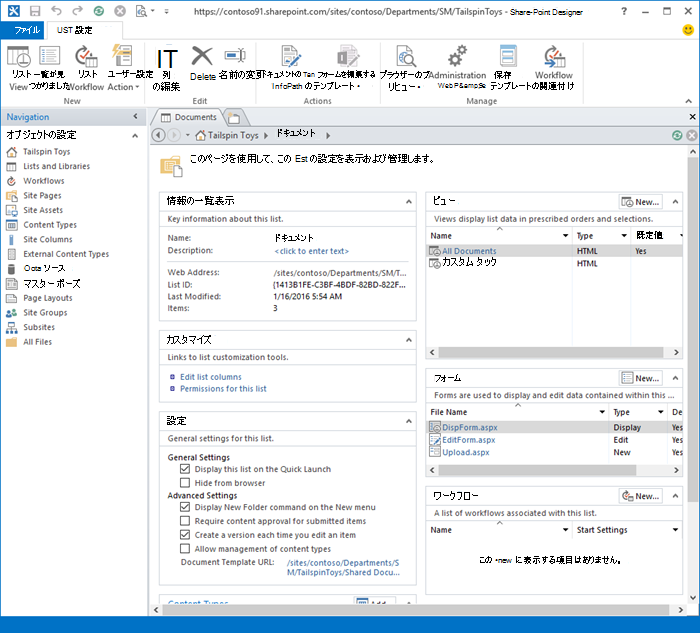Viewport: 700px width, 633px height.
Task: Open Type column dropdown in Forms table
Action: pos(661,412)
